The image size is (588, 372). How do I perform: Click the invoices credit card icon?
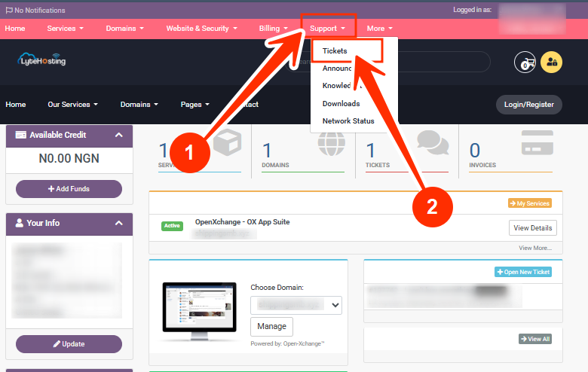[x=538, y=142]
